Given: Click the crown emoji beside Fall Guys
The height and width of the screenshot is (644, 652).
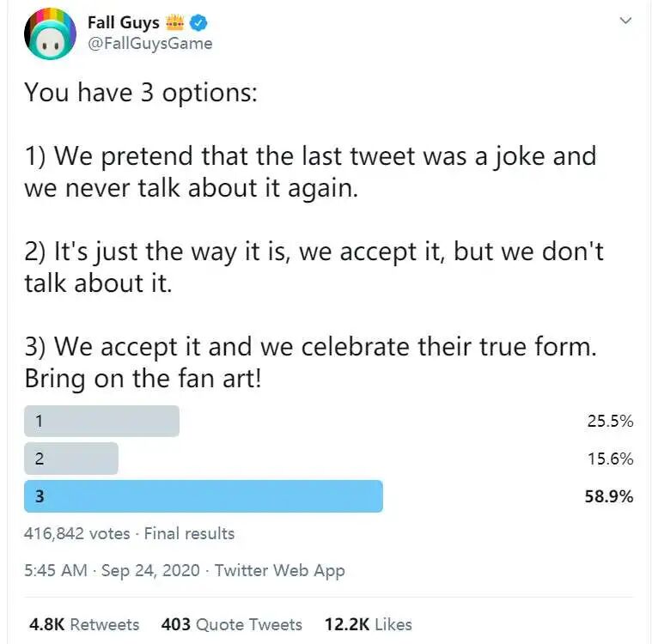Looking at the screenshot, I should click(174, 23).
